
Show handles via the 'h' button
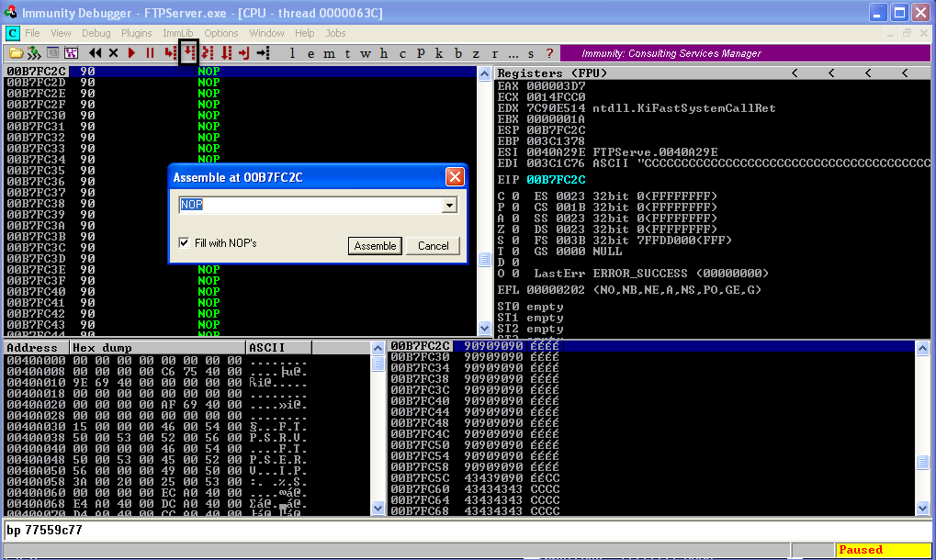(x=384, y=53)
